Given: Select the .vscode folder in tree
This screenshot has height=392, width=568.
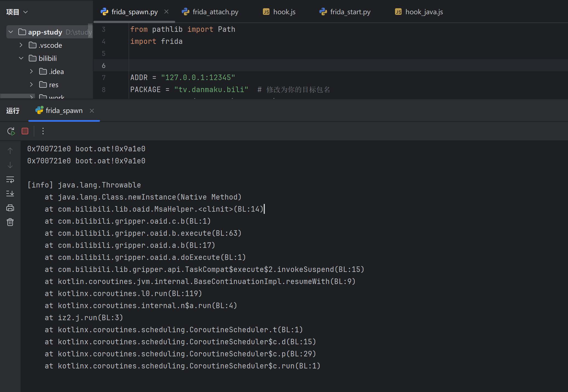Looking at the screenshot, I should pyautogui.click(x=46, y=45).
